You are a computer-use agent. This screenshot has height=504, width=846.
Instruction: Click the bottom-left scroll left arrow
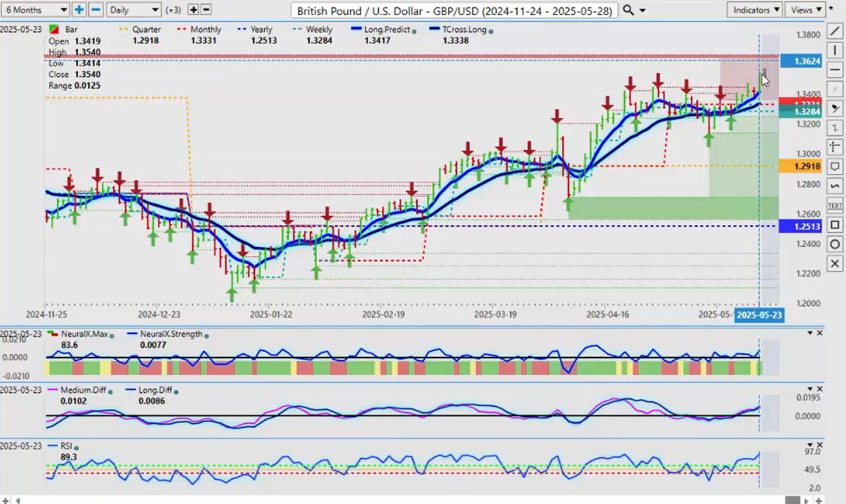18,500
